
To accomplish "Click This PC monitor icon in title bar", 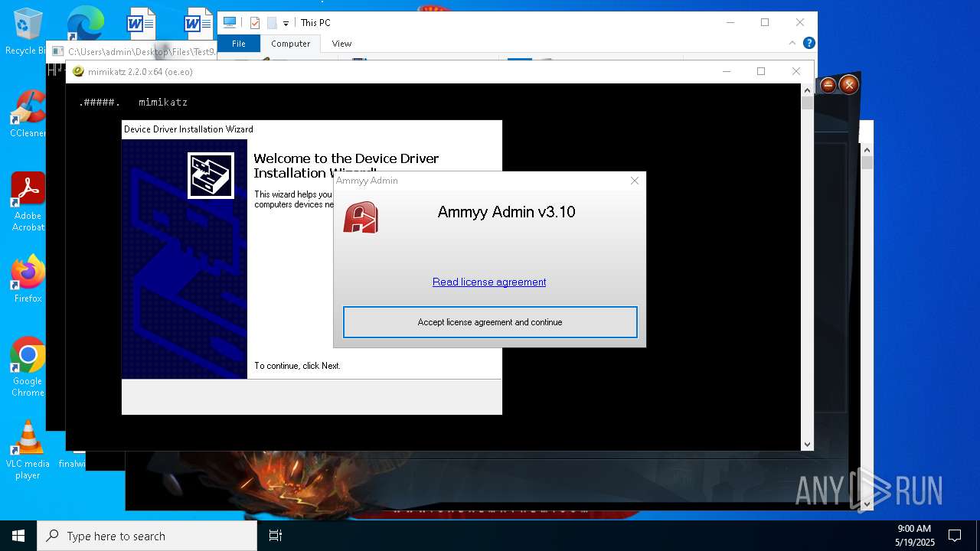I will tap(229, 22).
